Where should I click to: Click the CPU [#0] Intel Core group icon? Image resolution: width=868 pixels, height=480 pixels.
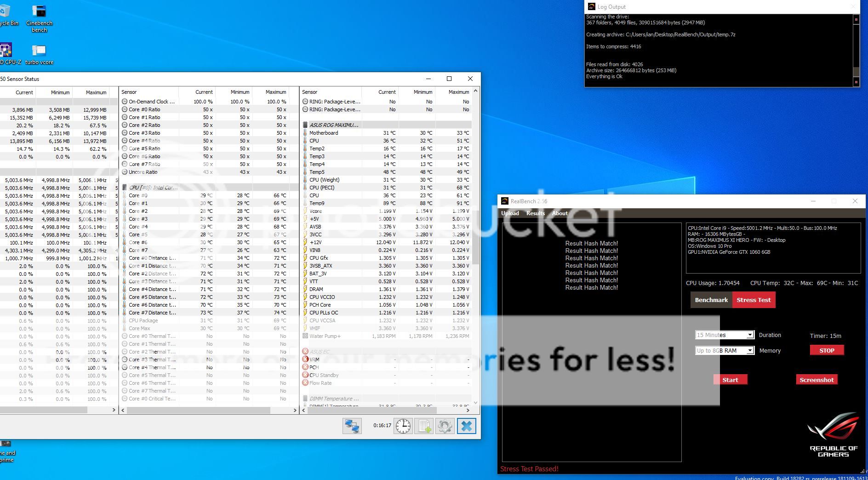pos(125,188)
